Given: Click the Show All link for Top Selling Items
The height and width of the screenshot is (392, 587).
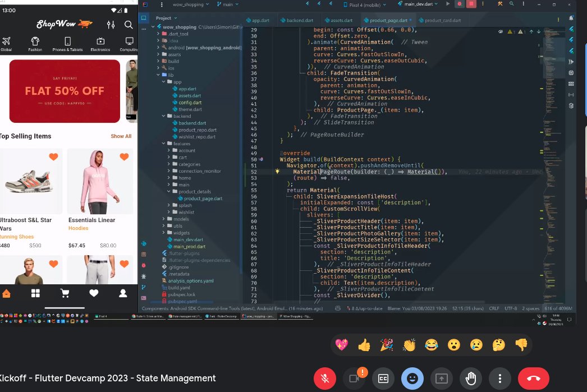Looking at the screenshot, I should 121,136.
